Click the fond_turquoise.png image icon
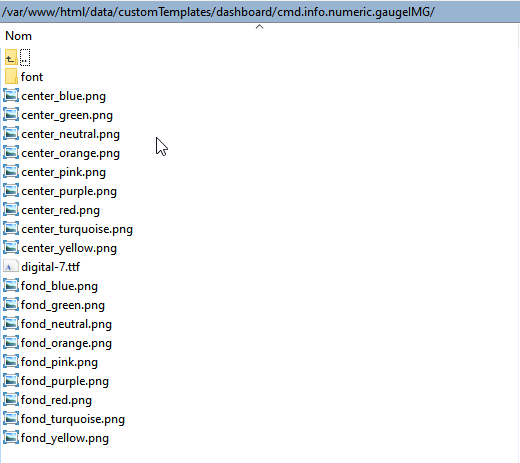This screenshot has height=463, width=520. (11, 419)
